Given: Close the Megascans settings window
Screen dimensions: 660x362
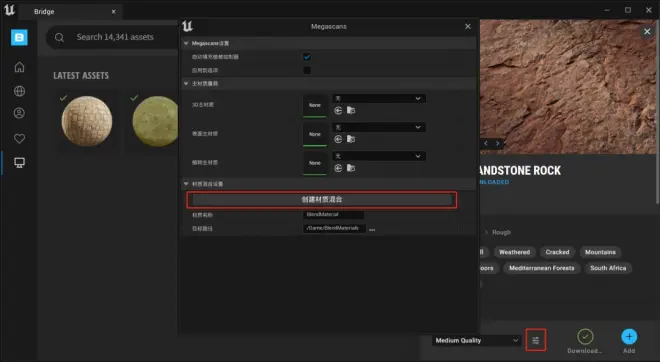Looking at the screenshot, I should 468,27.
